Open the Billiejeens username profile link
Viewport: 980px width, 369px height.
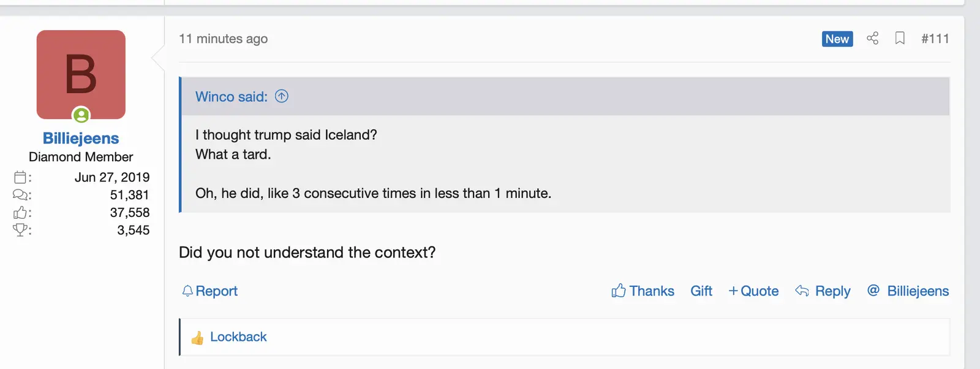tap(81, 139)
